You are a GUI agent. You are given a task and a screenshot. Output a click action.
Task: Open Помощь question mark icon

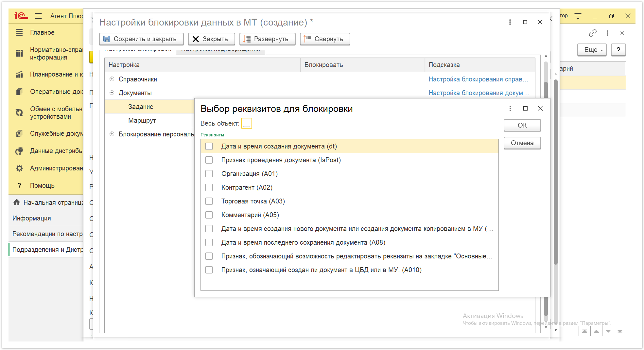click(19, 185)
